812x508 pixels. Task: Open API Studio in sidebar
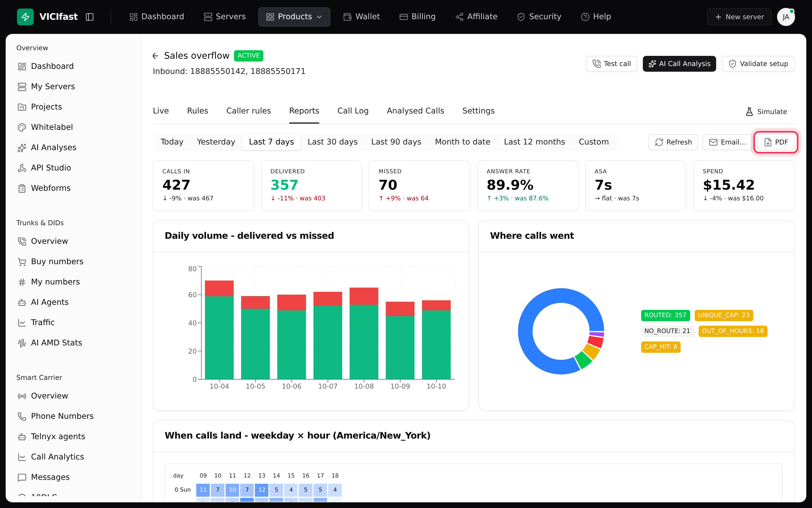[x=74, y=168]
